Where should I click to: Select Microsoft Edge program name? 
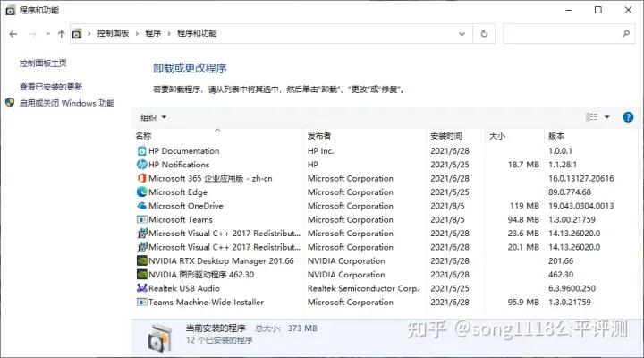[178, 192]
